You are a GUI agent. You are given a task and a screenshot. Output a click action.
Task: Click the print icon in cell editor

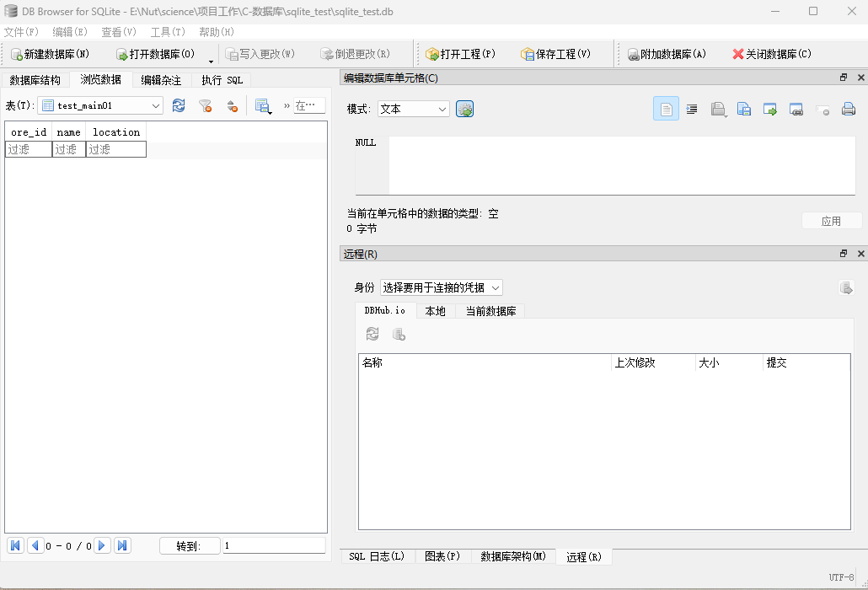[x=849, y=109]
